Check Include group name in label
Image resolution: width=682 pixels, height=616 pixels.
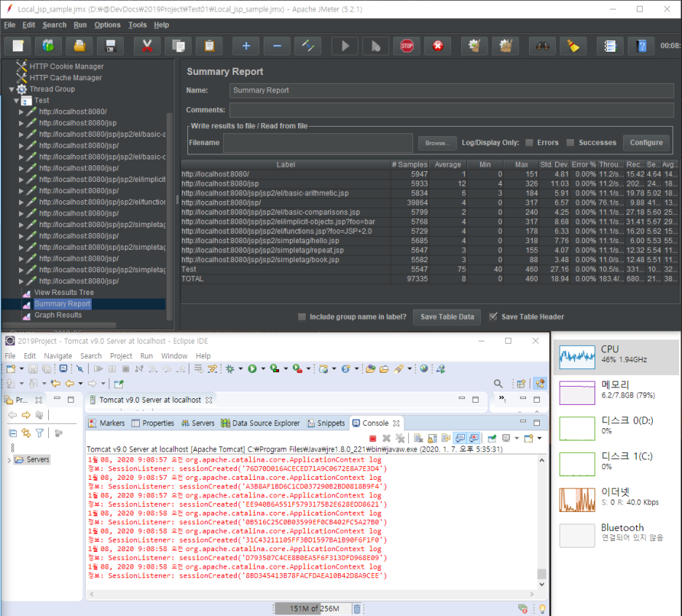coord(302,317)
